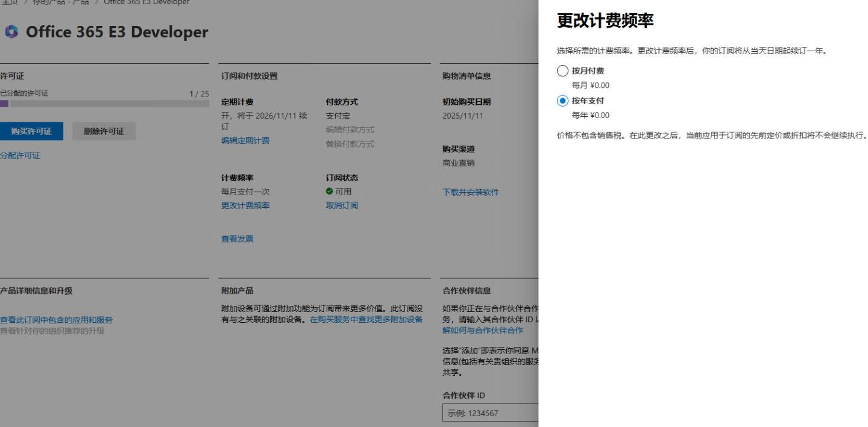Open the 解如何与合作伙伴合作 link
Image resolution: width=868 pixels, height=427 pixels.
pyautogui.click(x=483, y=331)
